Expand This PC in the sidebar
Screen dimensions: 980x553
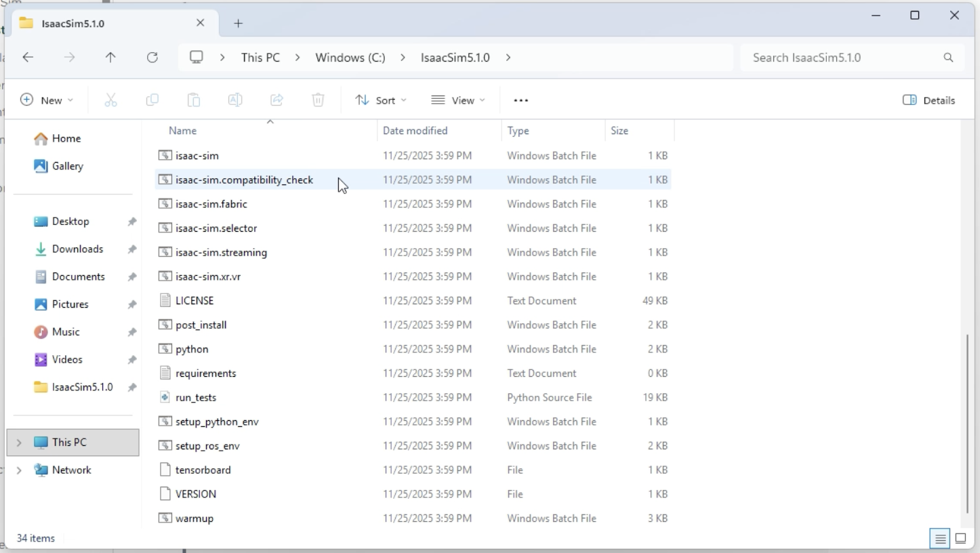tap(19, 442)
